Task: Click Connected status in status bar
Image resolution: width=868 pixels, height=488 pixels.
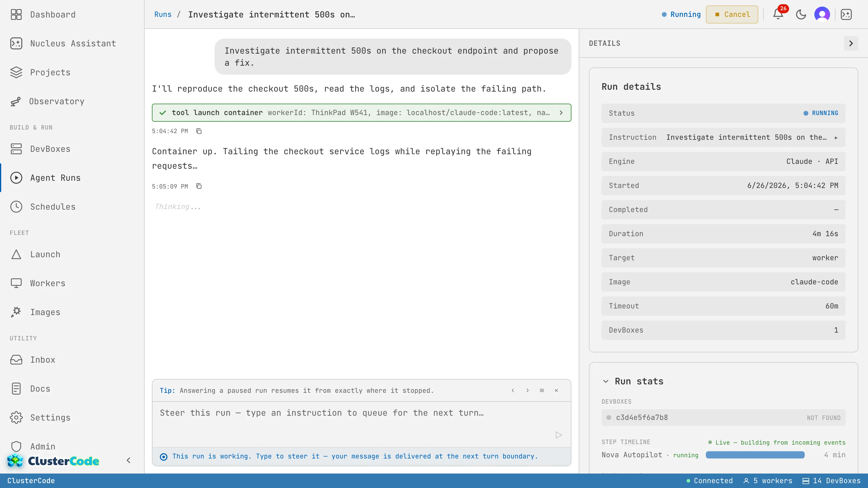Action: click(x=709, y=481)
